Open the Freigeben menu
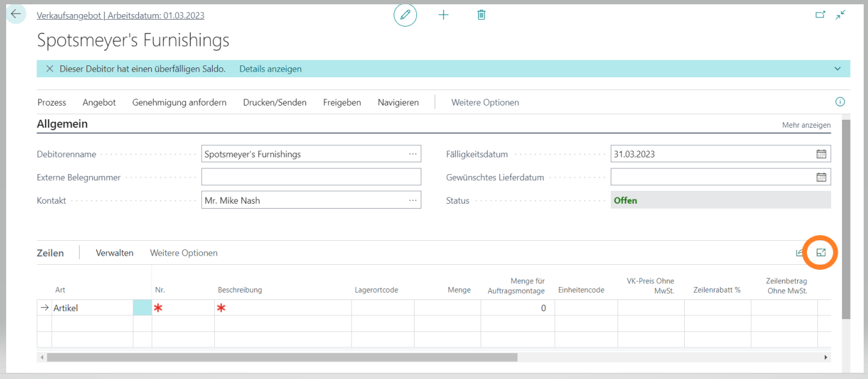The image size is (868, 379). pos(342,102)
